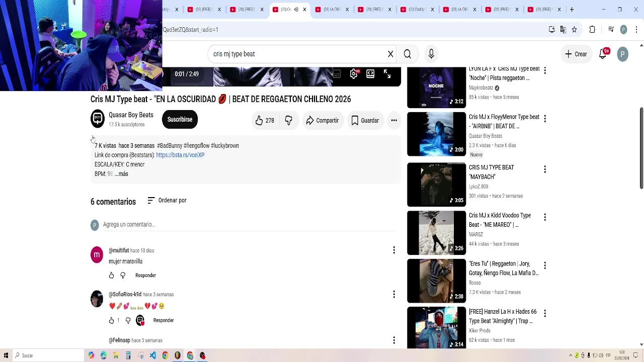
Task: Click the translate page icon
Action: point(563,30)
